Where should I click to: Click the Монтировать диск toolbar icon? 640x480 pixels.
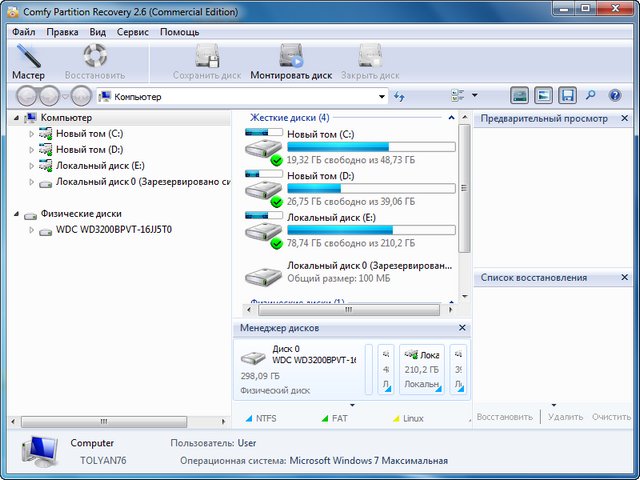[x=291, y=62]
